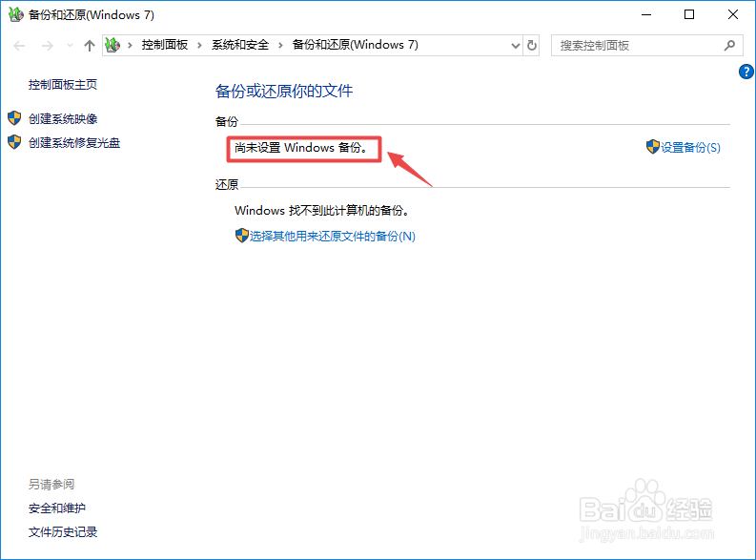This screenshot has width=756, height=560.
Task: Click shield icon beside 设置备份(S)
Action: pos(653,147)
